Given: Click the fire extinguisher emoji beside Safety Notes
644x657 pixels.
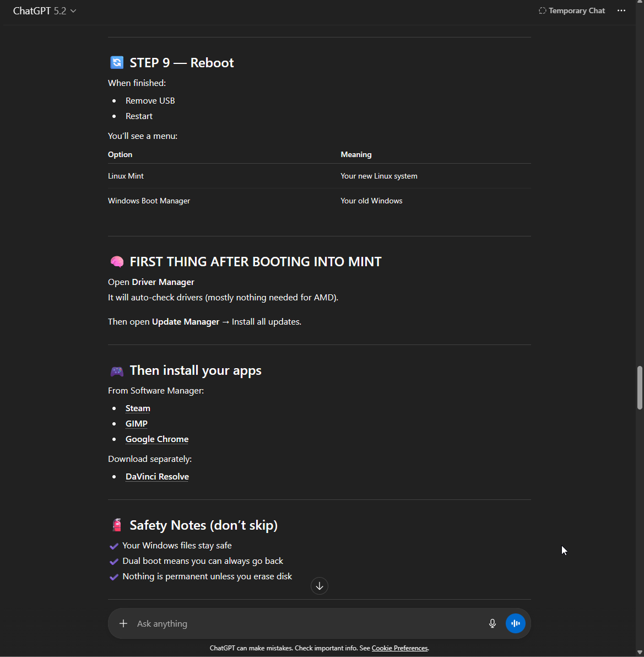Looking at the screenshot, I should tap(117, 525).
